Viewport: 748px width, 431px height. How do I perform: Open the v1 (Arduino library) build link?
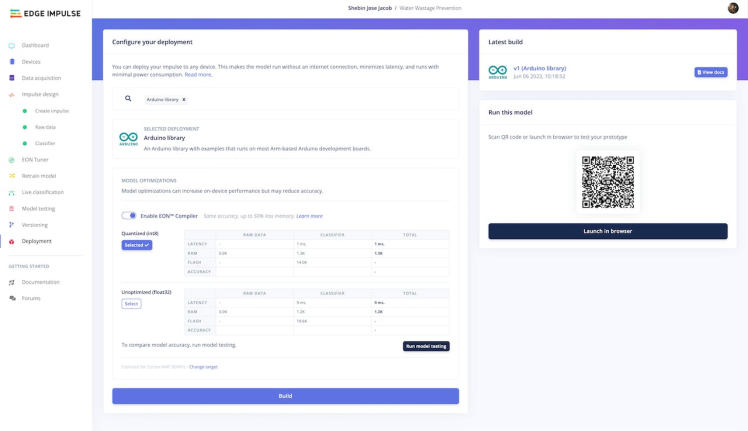[x=540, y=68]
